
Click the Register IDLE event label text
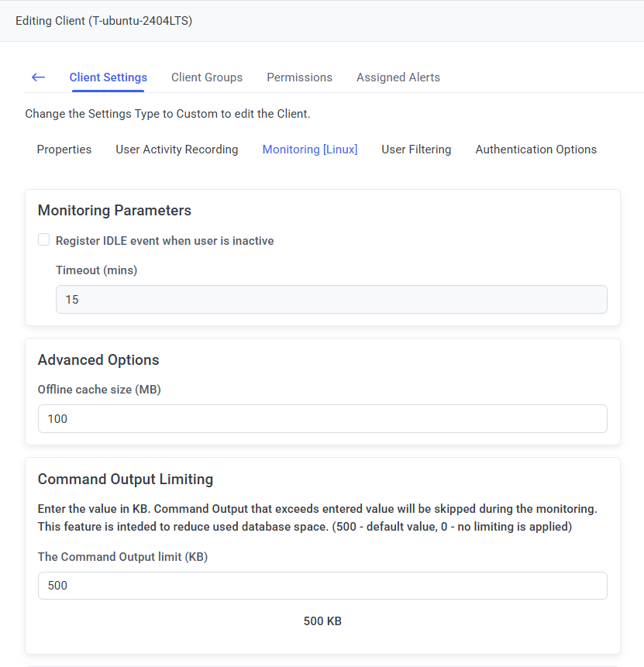click(164, 241)
